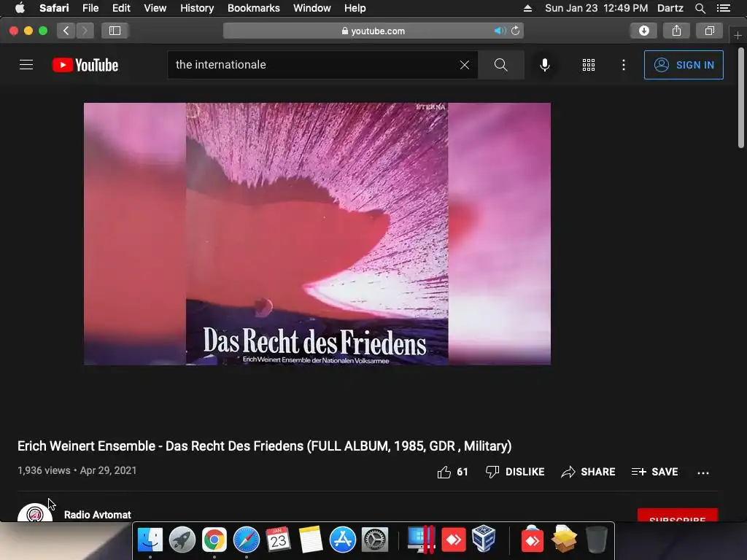Clear the search text with X icon
Viewport: 747px width, 560px height.
465,65
